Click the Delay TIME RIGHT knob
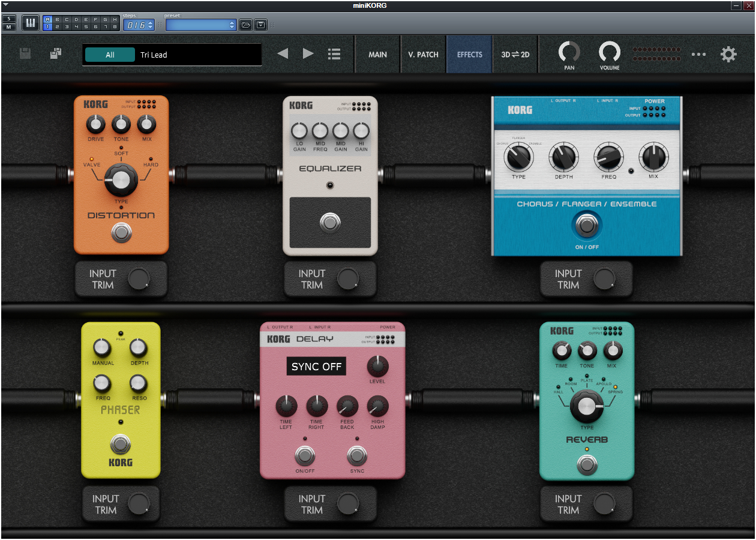This screenshot has width=756, height=540. [x=317, y=406]
